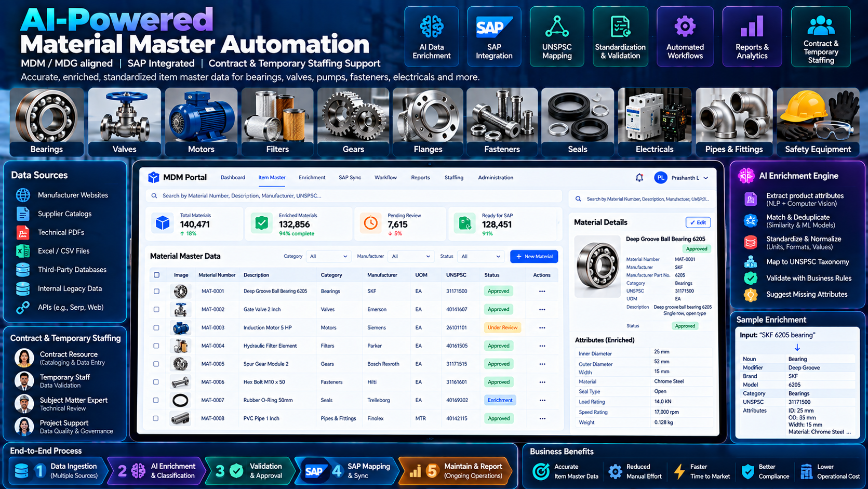This screenshot has height=489, width=868.
Task: Click the Technical PDFs icon
Action: click(x=23, y=232)
